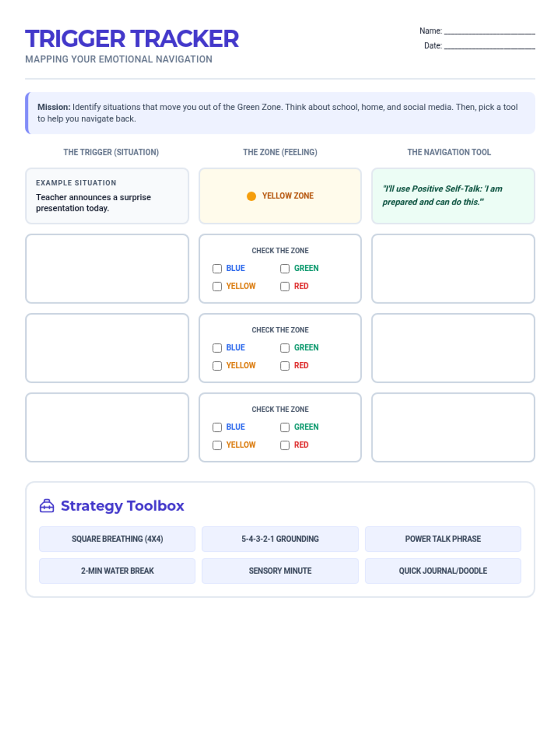Image resolution: width=560 pixels, height=747 pixels.
Task: Click the orange Yellow Zone dot
Action: (x=251, y=196)
